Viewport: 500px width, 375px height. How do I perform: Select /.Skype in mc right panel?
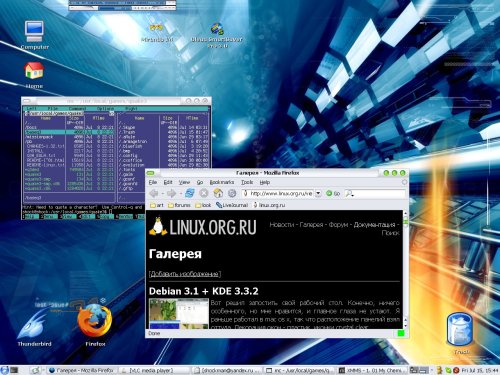(163, 127)
